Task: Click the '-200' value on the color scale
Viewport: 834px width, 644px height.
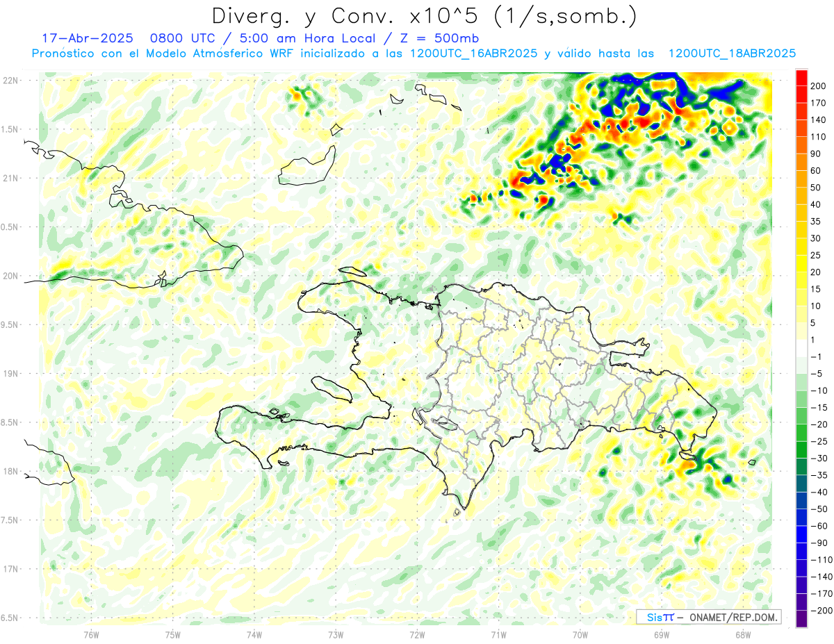Action: coord(821,611)
